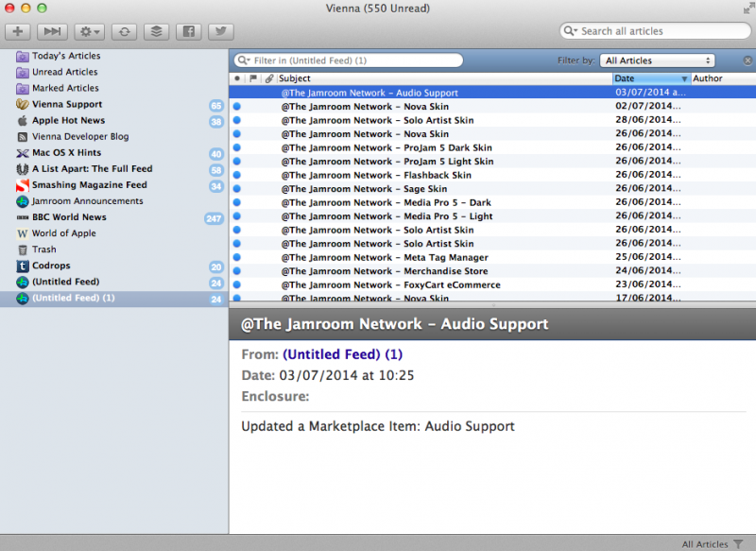This screenshot has width=756, height=551.
Task: Open the gear action menu
Action: pos(91,31)
